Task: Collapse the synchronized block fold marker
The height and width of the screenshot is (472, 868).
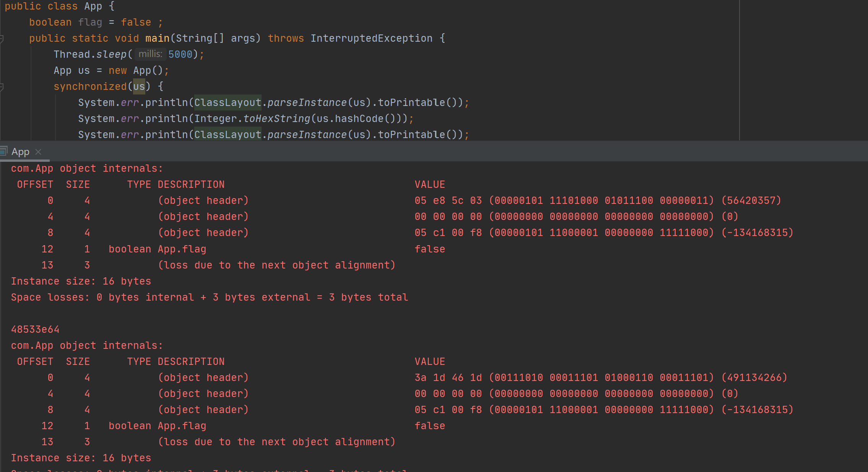Action: tap(2, 87)
